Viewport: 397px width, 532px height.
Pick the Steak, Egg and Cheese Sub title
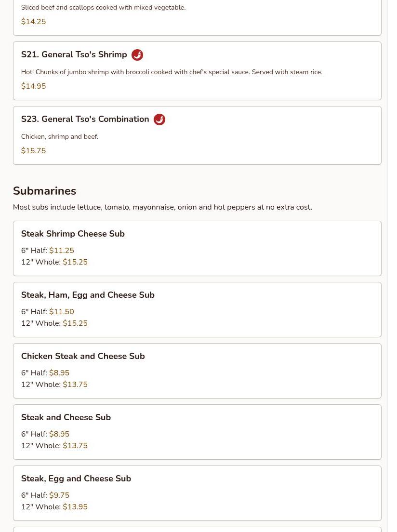tap(76, 479)
